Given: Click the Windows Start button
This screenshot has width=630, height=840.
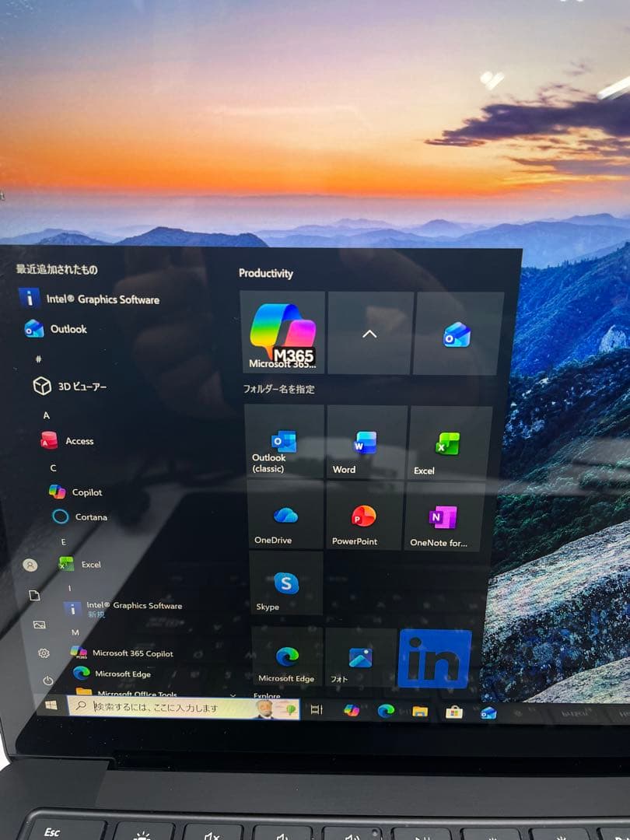Looking at the screenshot, I should click(x=51, y=705).
